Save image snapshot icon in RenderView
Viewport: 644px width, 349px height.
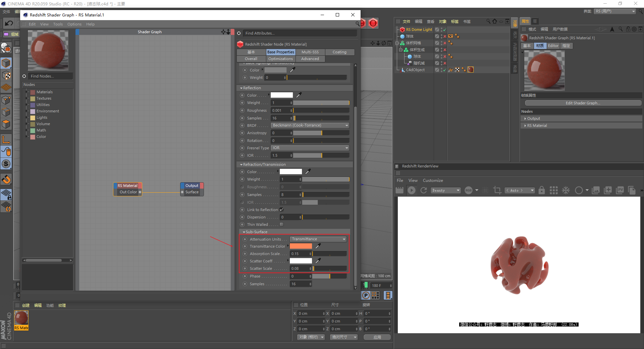click(596, 190)
